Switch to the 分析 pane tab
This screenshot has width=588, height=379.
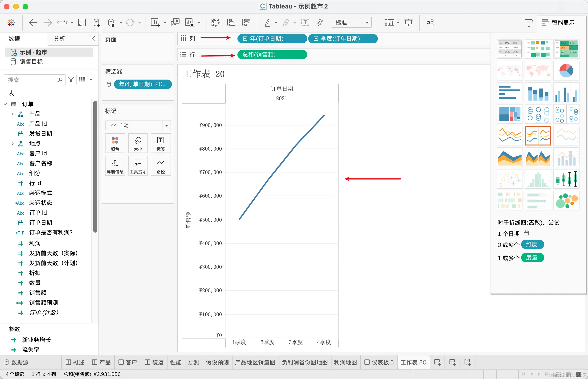[x=59, y=39]
